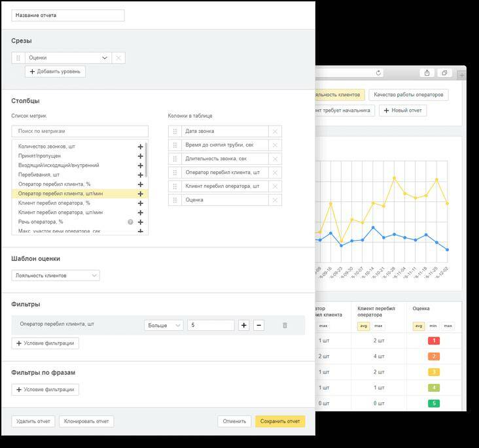Open the Новый отчет tab
The width and height of the screenshot is (479, 448).
[402, 111]
